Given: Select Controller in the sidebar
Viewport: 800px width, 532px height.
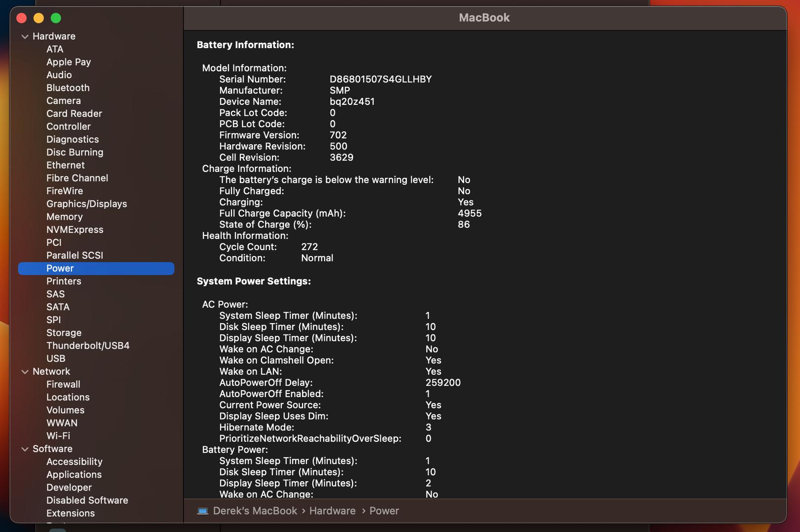Looking at the screenshot, I should pyautogui.click(x=68, y=127).
